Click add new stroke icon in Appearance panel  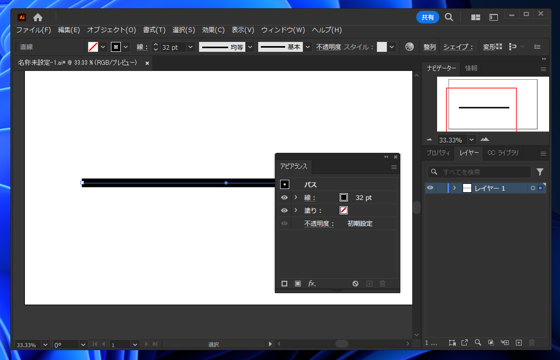(x=284, y=284)
